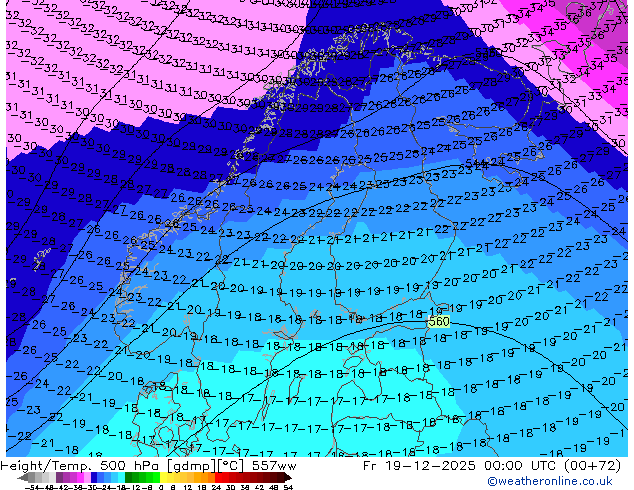Click the 560 height contour label
The image size is (634, 490).
[439, 322]
